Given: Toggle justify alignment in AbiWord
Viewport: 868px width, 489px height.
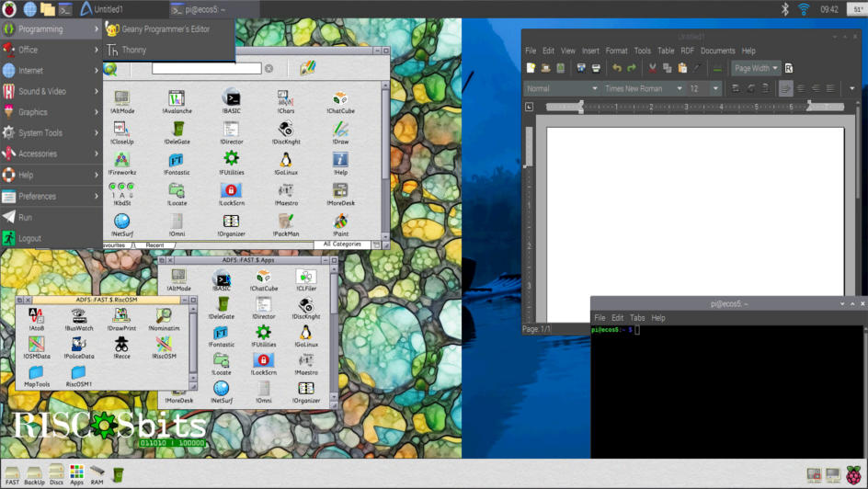Looking at the screenshot, I should [831, 88].
